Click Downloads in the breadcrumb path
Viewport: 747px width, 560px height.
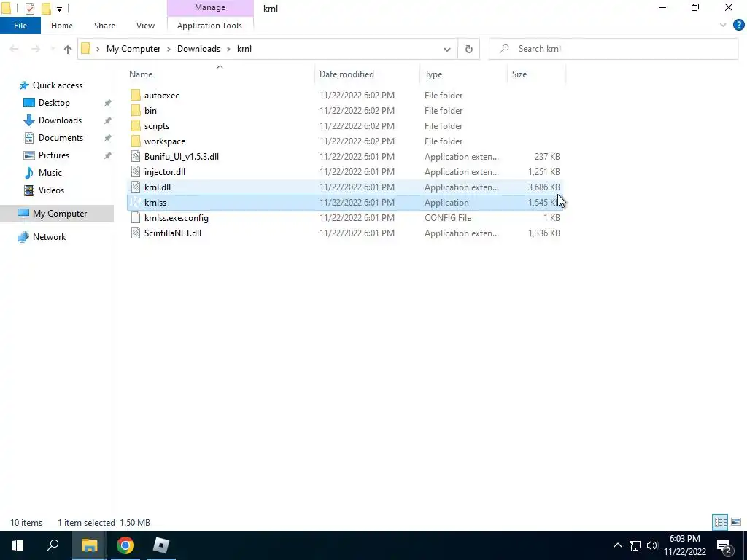pyautogui.click(x=198, y=49)
